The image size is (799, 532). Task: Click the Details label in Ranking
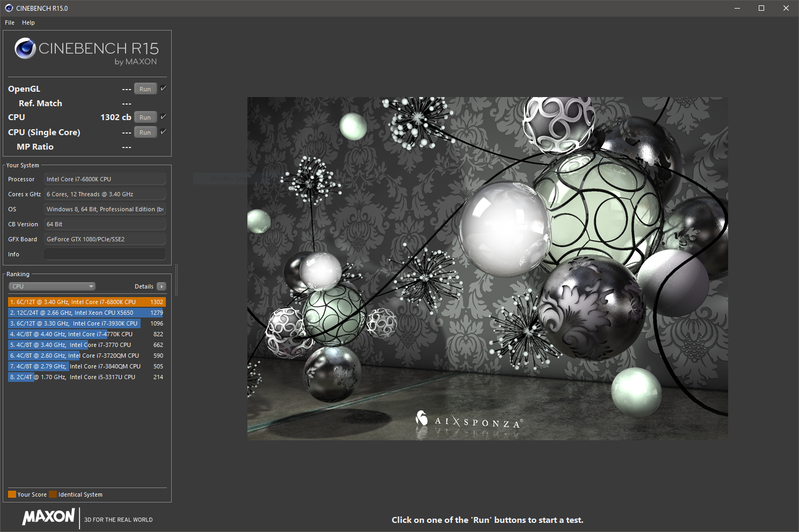144,286
